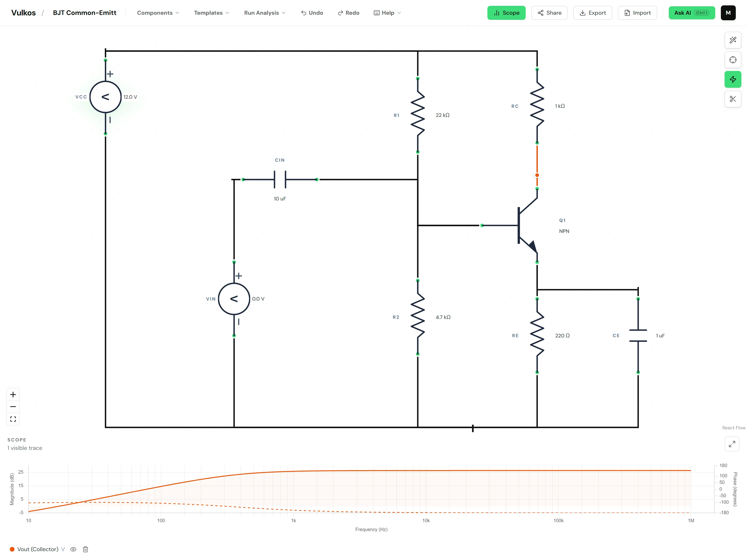Go to Vulkos home link
The height and width of the screenshot is (560, 747).
(23, 13)
